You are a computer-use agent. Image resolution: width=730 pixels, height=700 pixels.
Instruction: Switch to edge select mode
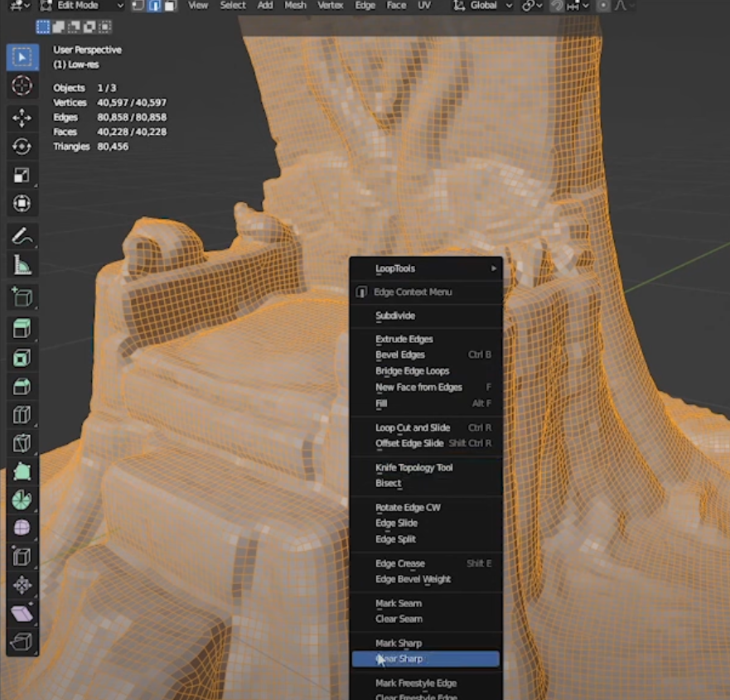tap(154, 6)
